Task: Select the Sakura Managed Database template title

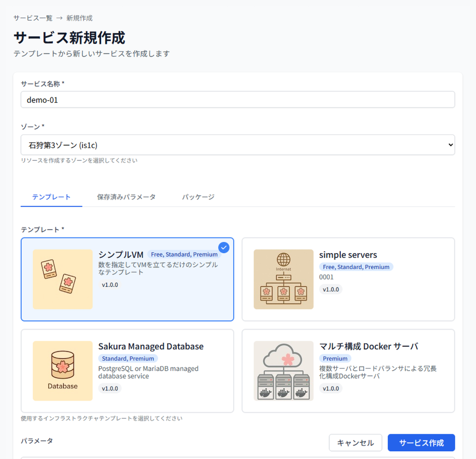Action: 151,347
